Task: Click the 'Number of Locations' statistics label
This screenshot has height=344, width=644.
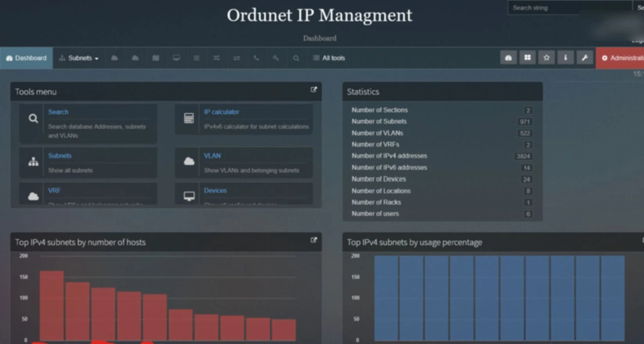Action: pos(381,191)
